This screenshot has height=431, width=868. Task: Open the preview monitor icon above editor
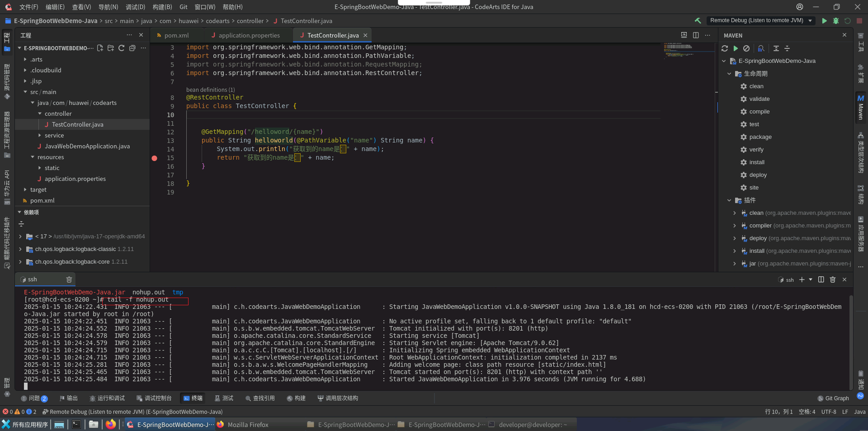tap(684, 35)
